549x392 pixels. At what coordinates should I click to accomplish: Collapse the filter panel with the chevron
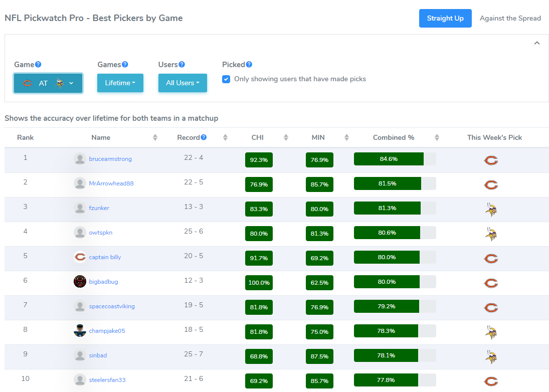[537, 43]
